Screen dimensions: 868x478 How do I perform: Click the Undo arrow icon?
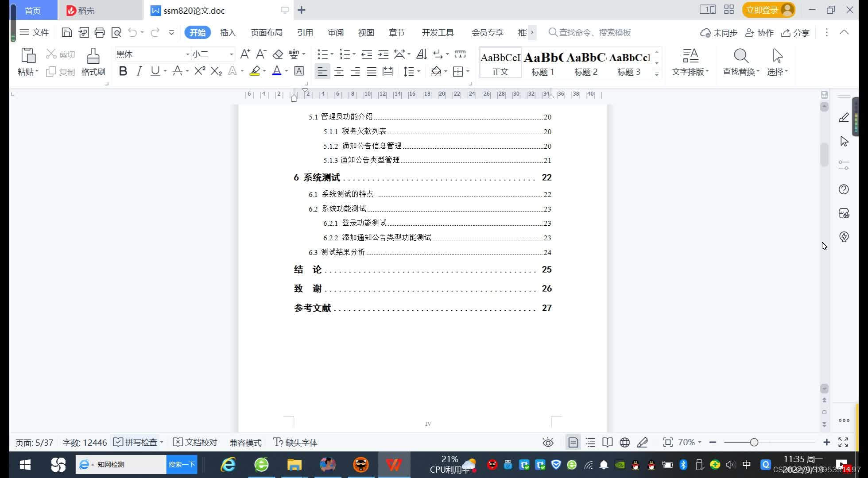[132, 32]
